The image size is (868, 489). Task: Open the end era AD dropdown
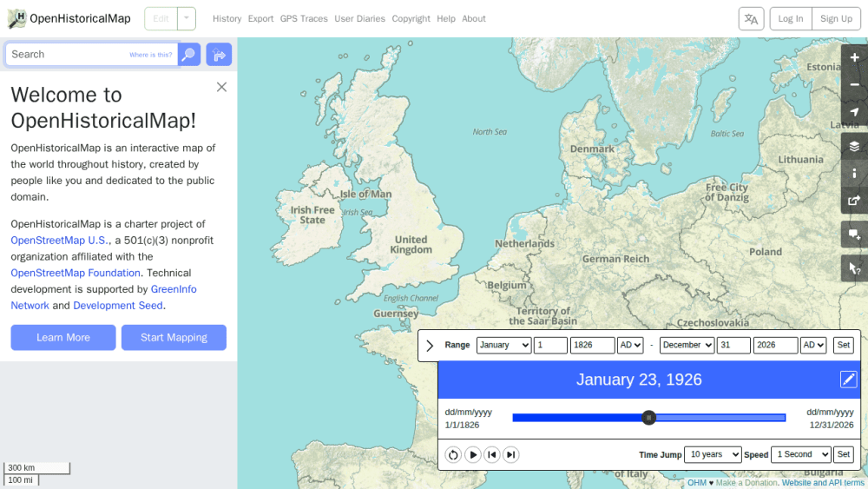(813, 345)
